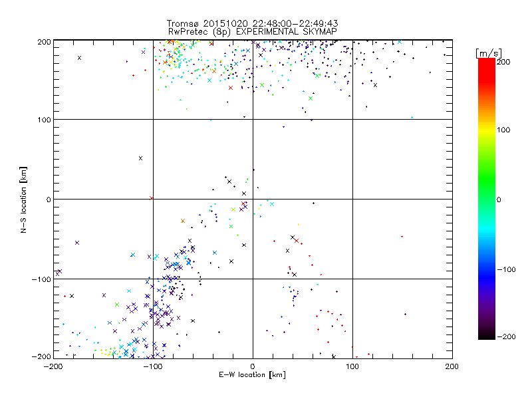Click the black X near E-W -175, N-S 178
The width and height of the screenshot is (532, 399).
(x=79, y=58)
